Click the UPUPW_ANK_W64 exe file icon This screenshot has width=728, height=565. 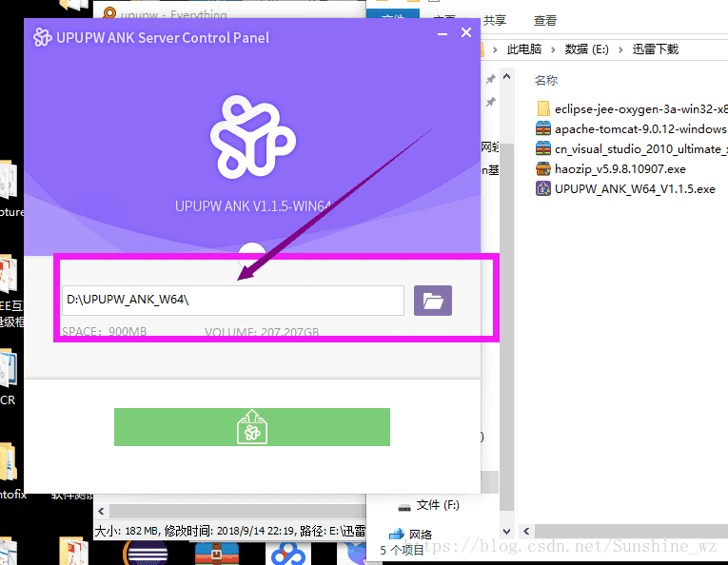pos(543,188)
